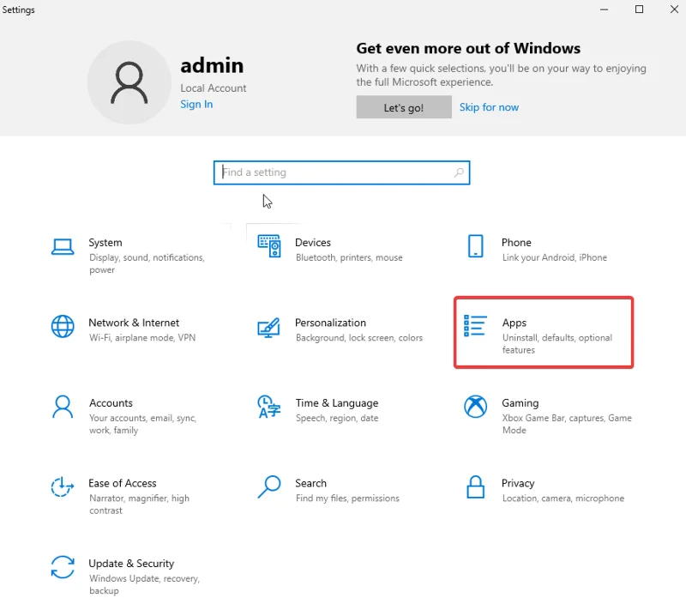Click 'Get even more out of Windows' heading
The height and width of the screenshot is (616, 686).
468,48
